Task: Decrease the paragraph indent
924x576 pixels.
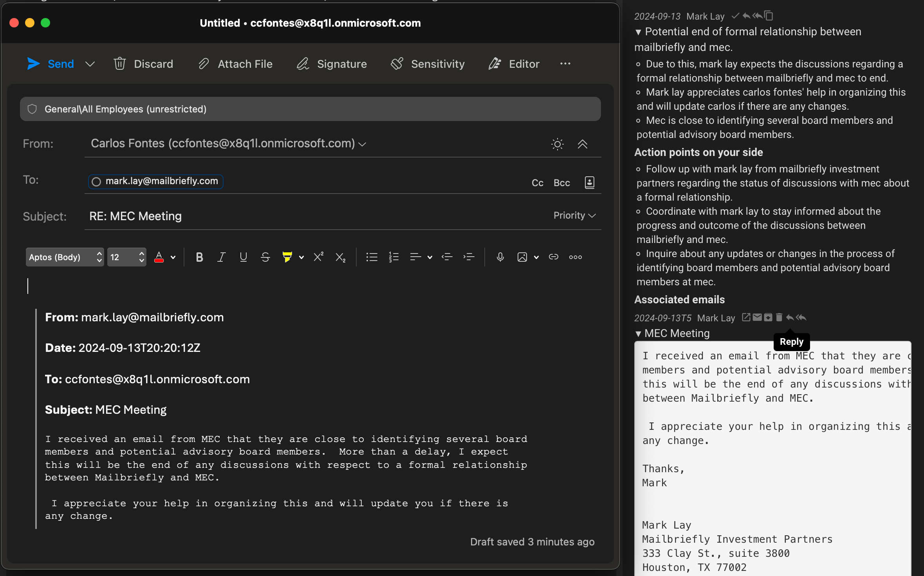Action: tap(447, 257)
